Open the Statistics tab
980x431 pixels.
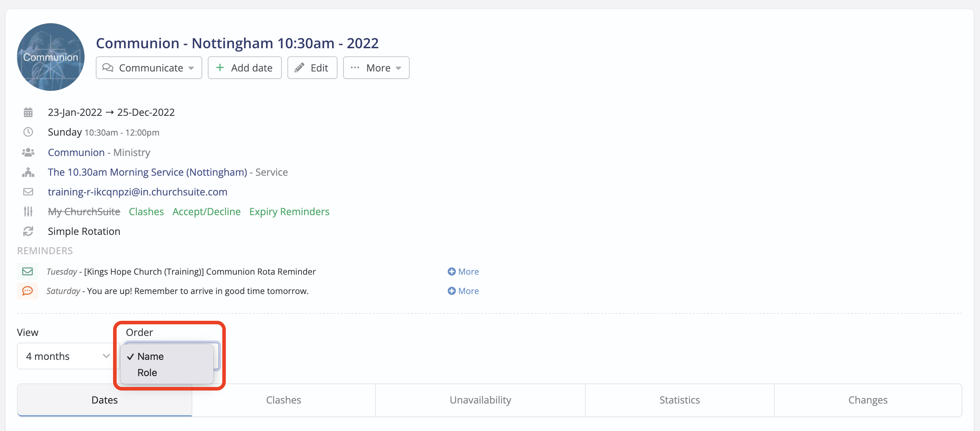coord(680,400)
